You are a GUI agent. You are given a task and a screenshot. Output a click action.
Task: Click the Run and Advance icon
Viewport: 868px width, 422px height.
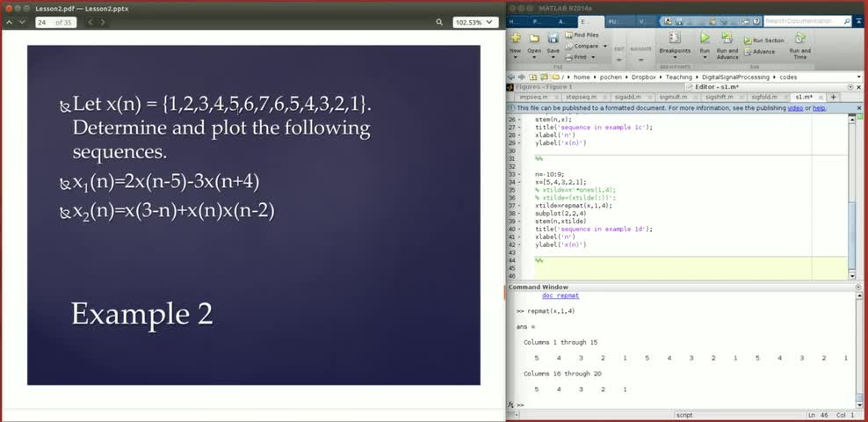(727, 38)
